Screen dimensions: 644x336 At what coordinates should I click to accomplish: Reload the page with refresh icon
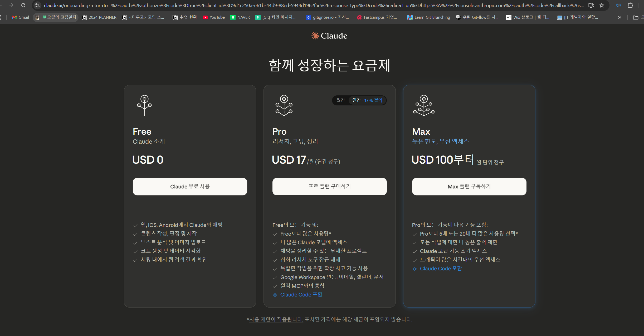pyautogui.click(x=23, y=5)
